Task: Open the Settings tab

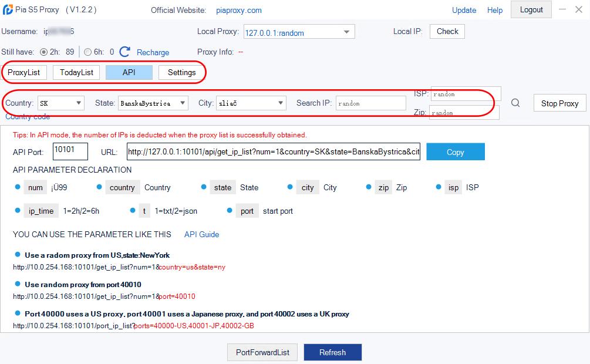Action: click(x=182, y=72)
